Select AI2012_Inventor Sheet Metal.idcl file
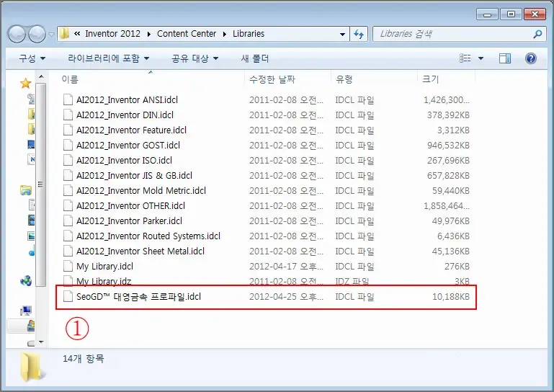 click(140, 251)
